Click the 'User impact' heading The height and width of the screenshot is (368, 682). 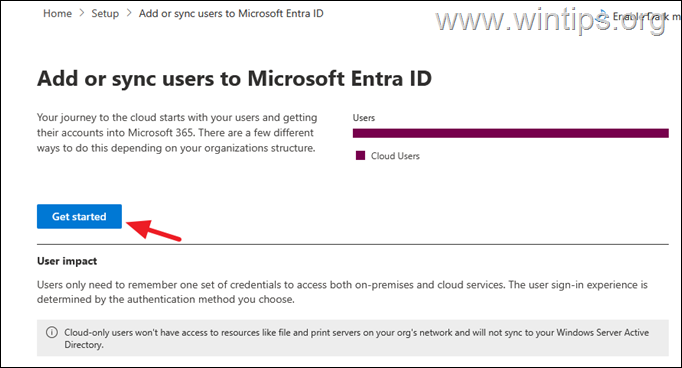tap(67, 261)
